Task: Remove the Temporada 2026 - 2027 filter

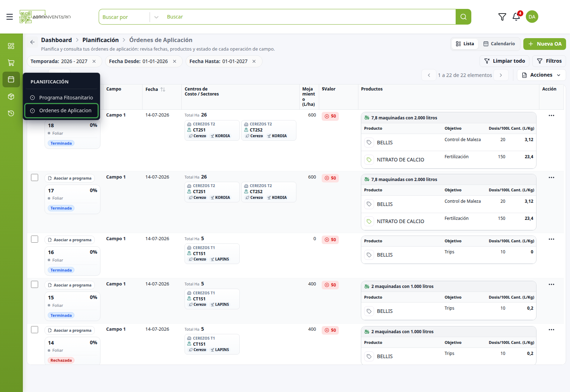Action: [x=94, y=61]
